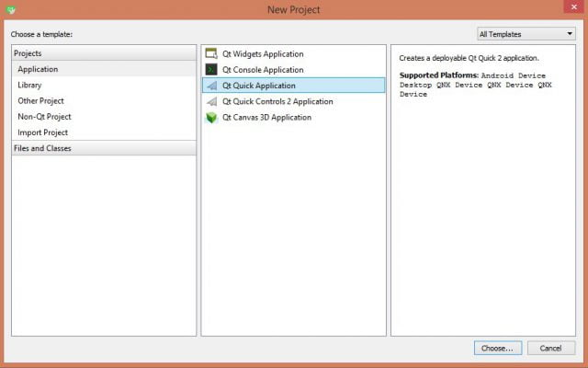Click the Qt Quick Application icon
The height and width of the screenshot is (368, 588).
click(x=211, y=86)
